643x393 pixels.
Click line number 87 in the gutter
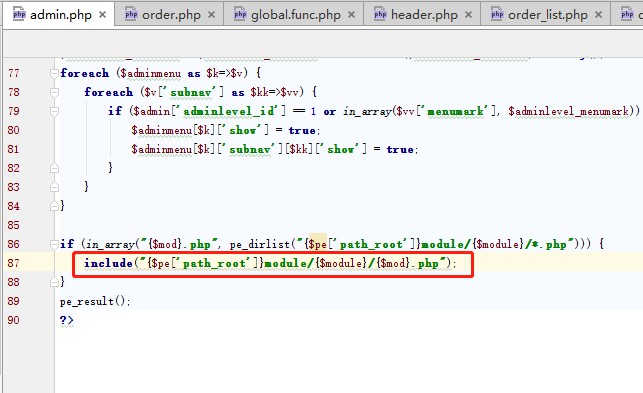coord(14,263)
